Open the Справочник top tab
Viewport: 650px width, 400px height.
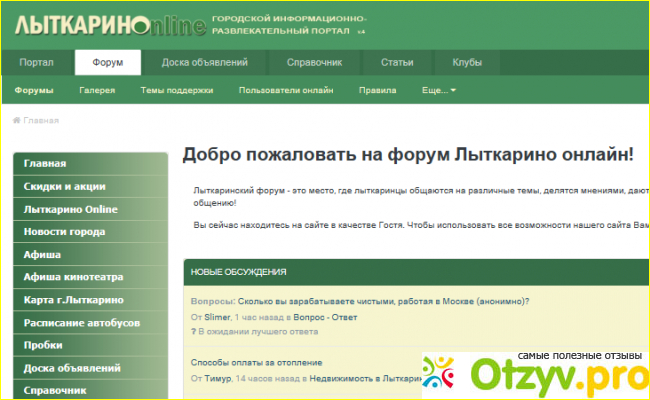pos(315,63)
